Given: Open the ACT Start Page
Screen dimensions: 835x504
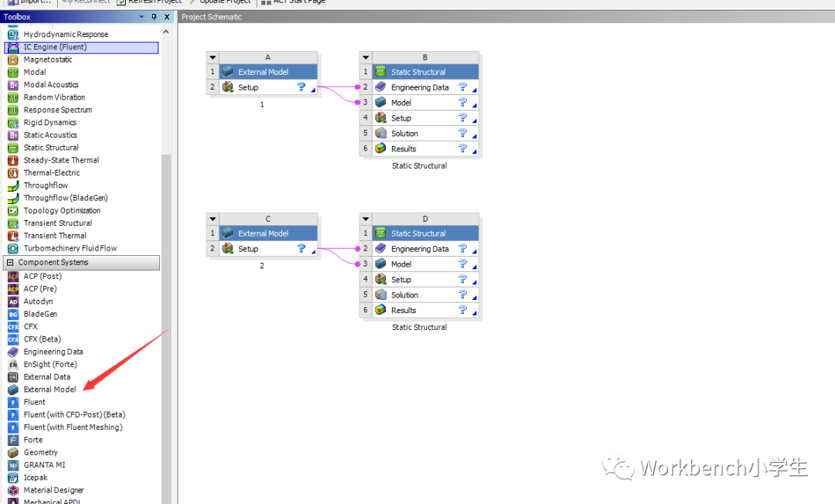Looking at the screenshot, I should pyautogui.click(x=294, y=2).
